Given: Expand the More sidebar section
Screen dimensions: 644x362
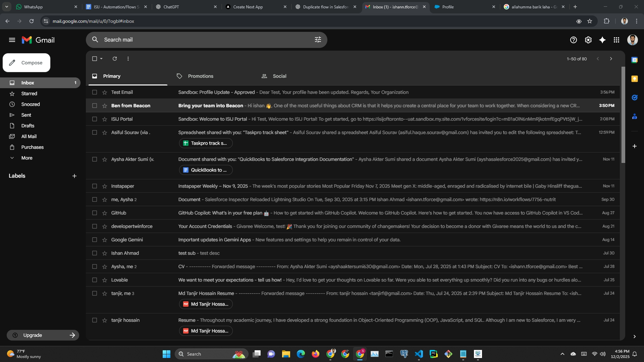Looking at the screenshot, I should (27, 158).
